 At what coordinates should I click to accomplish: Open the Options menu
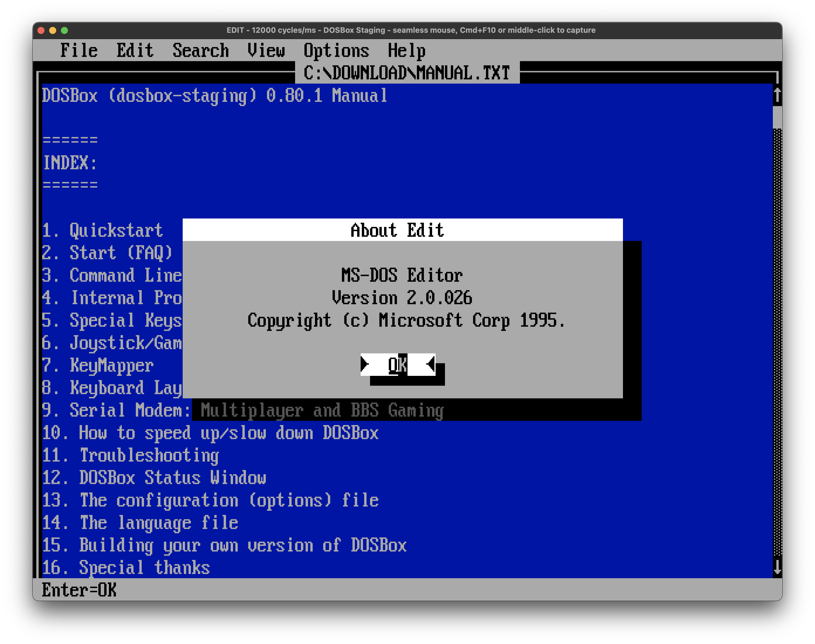[337, 49]
